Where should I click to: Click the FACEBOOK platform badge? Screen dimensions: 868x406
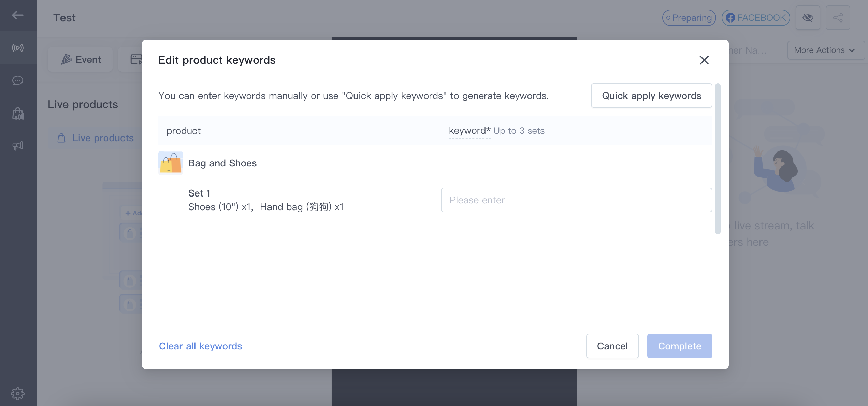pyautogui.click(x=756, y=18)
